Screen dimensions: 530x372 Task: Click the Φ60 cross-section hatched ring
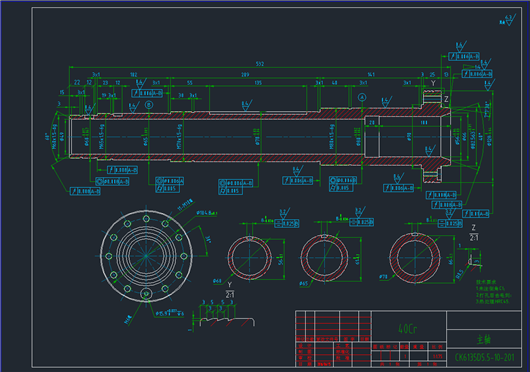(x=249, y=257)
